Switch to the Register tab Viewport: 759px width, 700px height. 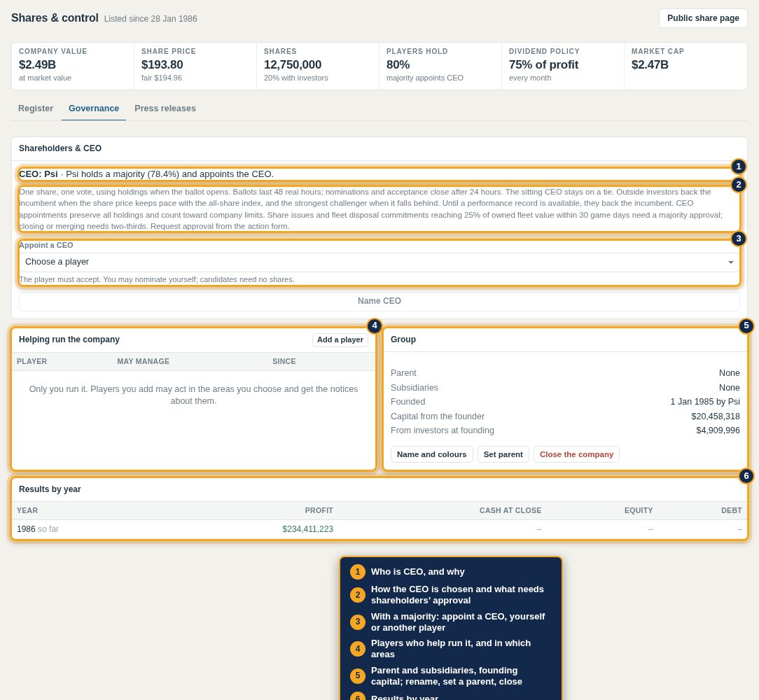click(x=36, y=108)
